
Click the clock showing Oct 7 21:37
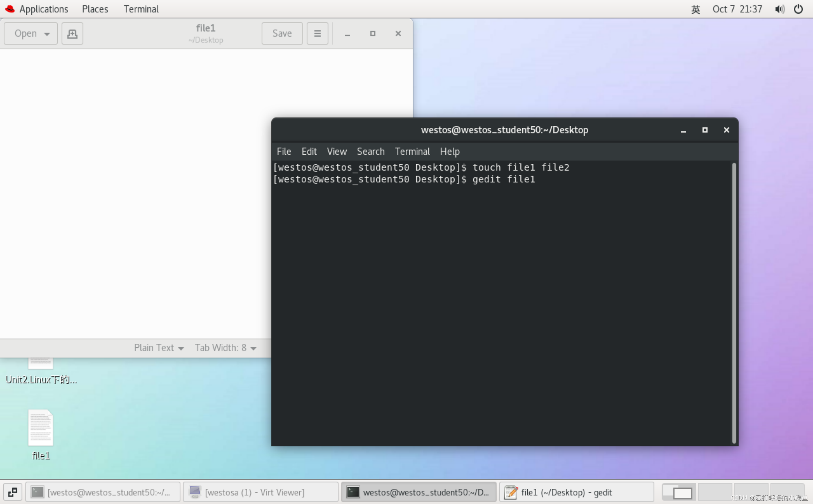tap(737, 9)
